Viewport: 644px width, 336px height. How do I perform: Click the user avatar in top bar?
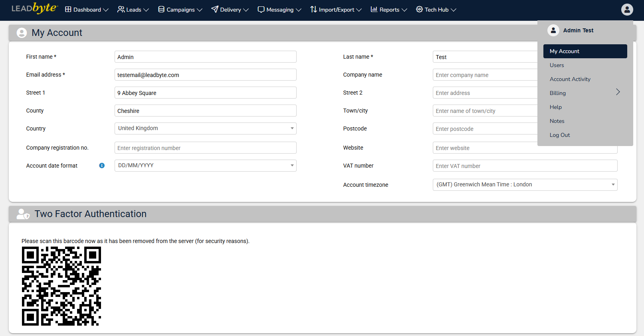[627, 10]
